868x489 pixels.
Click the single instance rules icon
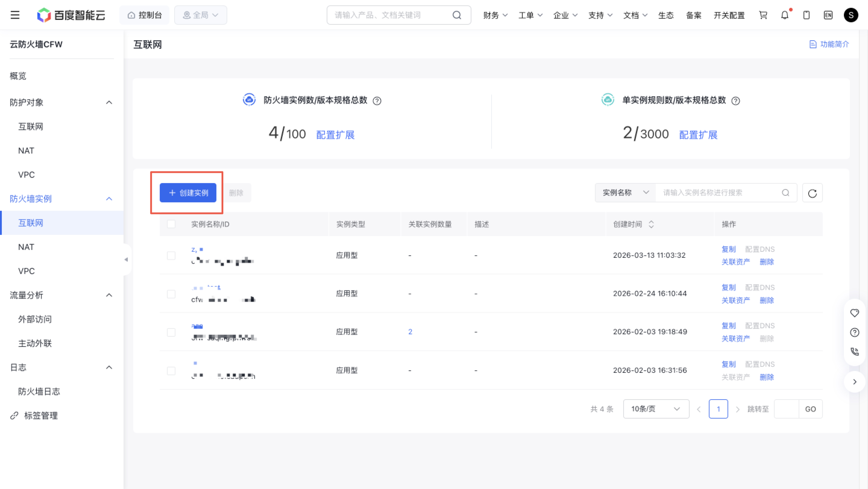point(608,100)
